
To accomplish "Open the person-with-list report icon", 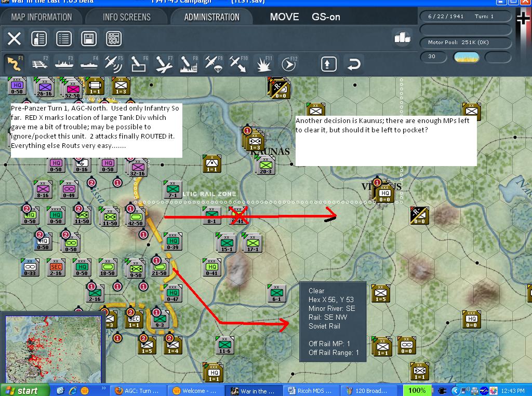I will pos(39,38).
